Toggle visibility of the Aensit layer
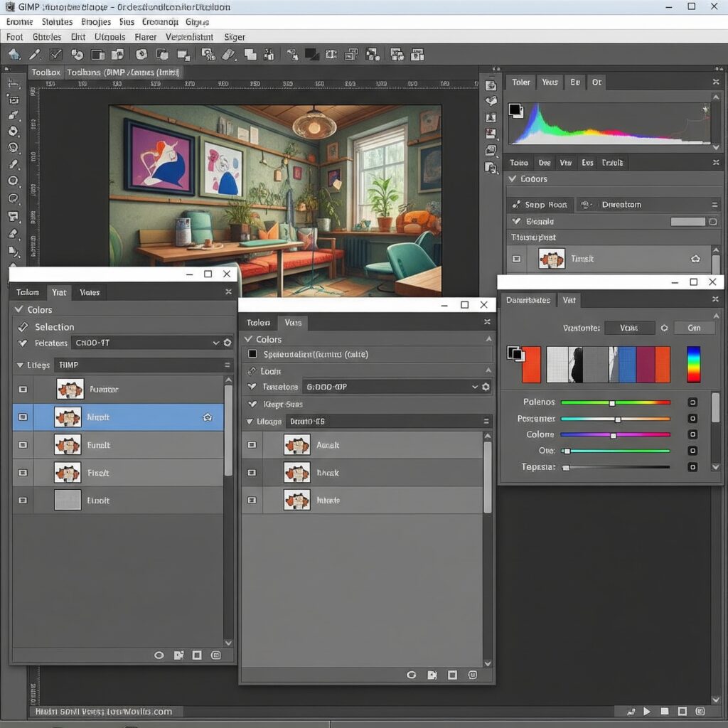Screen dimensions: 728x728 tap(252, 445)
